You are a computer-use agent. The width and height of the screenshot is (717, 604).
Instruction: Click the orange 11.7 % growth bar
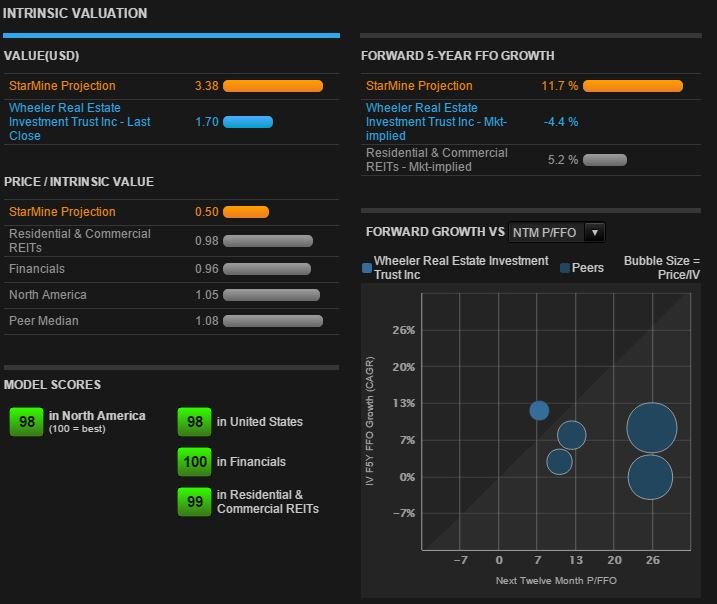tap(633, 86)
